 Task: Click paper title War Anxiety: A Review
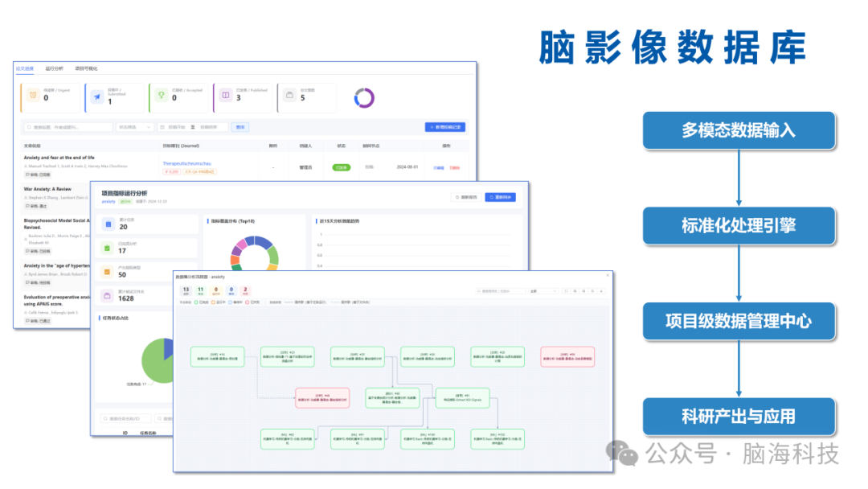pyautogui.click(x=47, y=189)
